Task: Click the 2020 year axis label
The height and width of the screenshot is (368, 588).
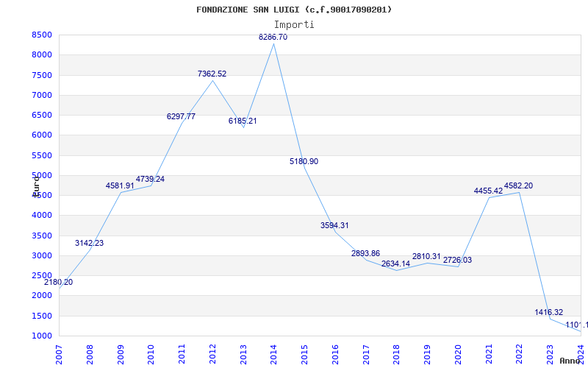Action: click(x=458, y=355)
